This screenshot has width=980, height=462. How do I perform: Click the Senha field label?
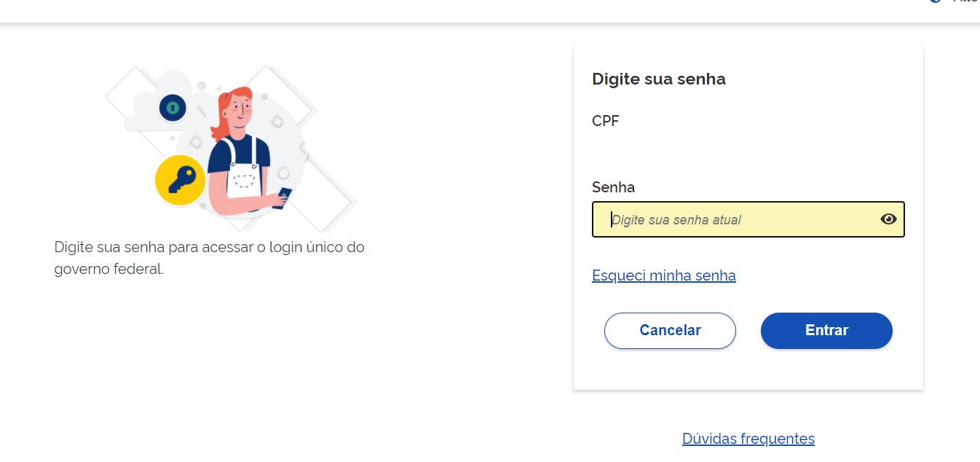(614, 187)
